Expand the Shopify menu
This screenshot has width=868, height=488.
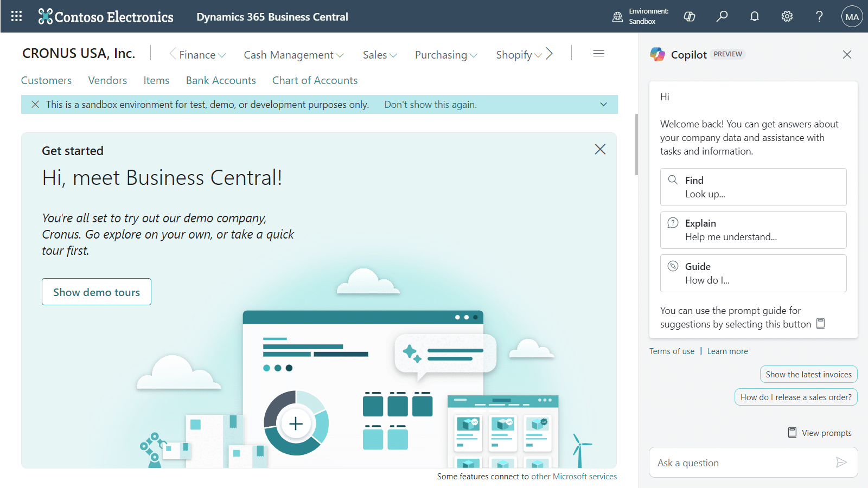pyautogui.click(x=519, y=55)
